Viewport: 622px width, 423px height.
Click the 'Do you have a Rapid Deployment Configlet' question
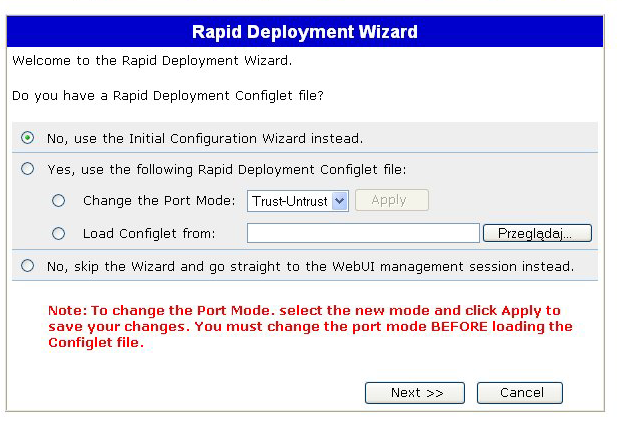[168, 96]
